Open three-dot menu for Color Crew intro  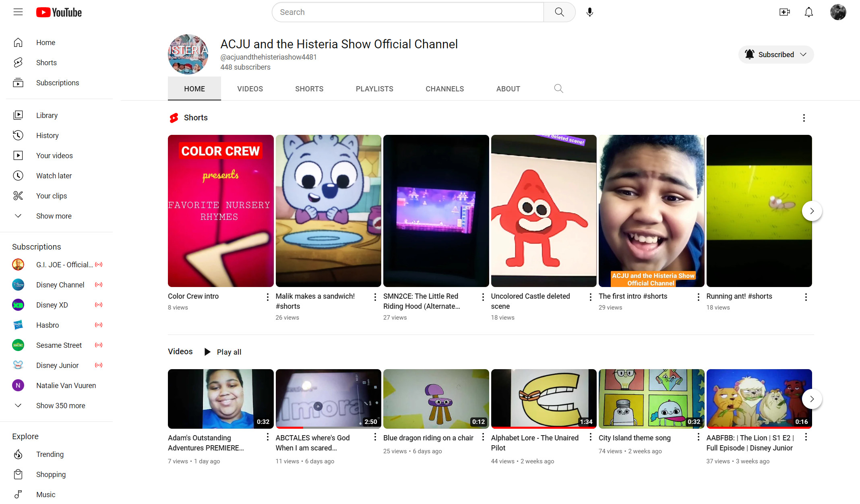tap(267, 297)
